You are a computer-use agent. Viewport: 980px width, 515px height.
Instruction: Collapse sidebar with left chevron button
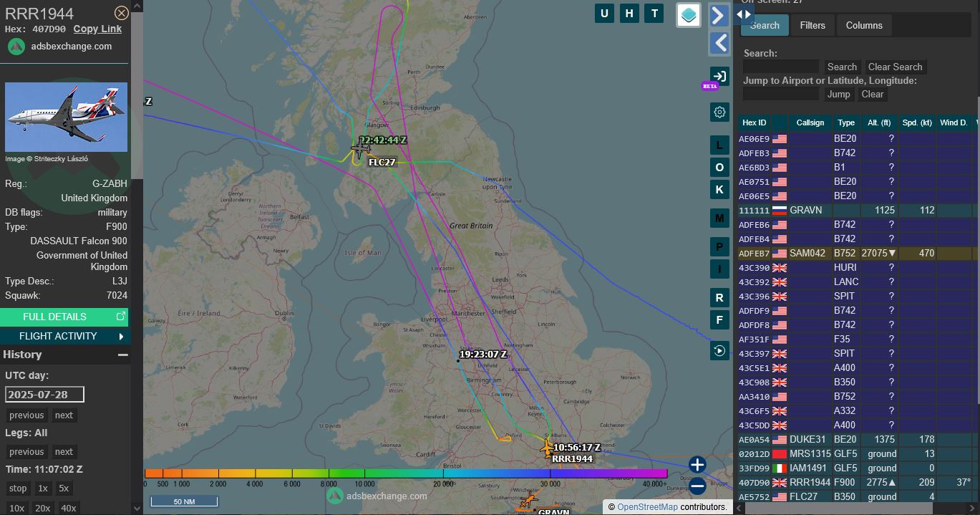click(719, 43)
